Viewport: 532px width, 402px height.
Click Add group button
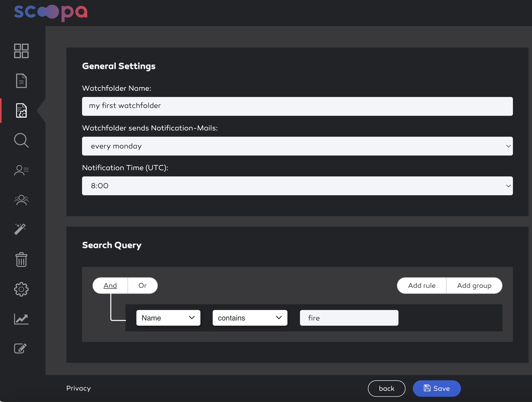coord(474,285)
